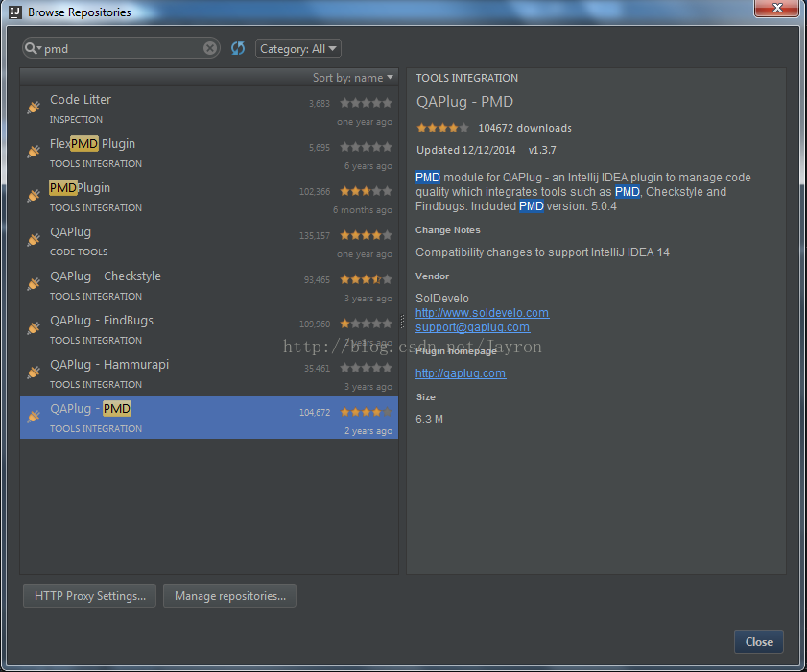Click the IntelliJ icon in title bar
Viewport: 807px width, 672px height.
tap(15, 12)
